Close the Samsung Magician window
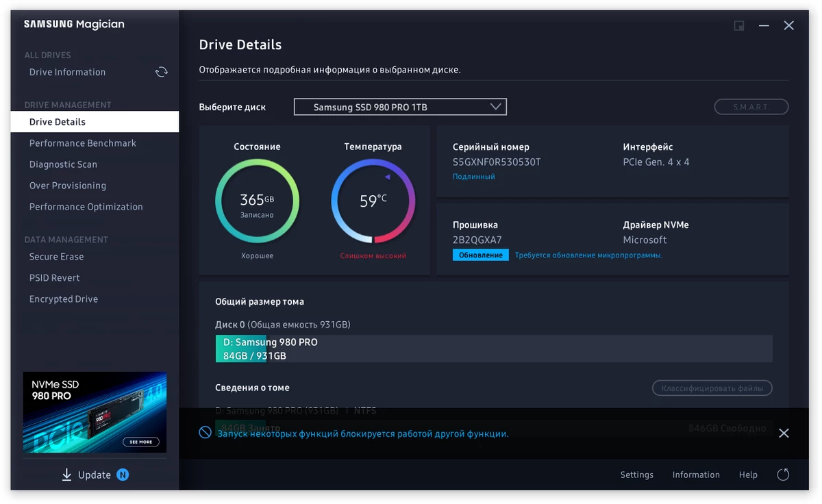Viewport: 822px width, 504px height. pos(789,25)
